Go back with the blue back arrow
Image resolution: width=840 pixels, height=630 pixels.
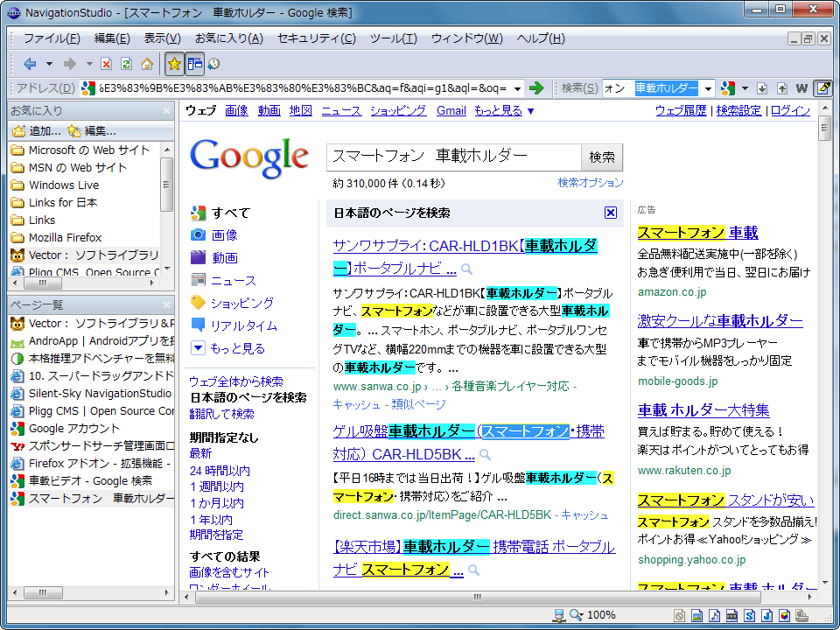(x=30, y=64)
